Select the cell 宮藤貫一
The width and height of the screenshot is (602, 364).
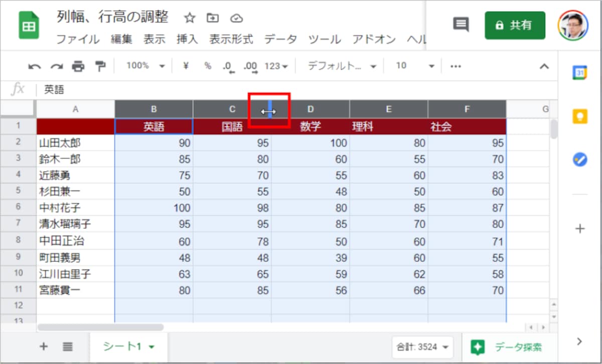click(76, 290)
